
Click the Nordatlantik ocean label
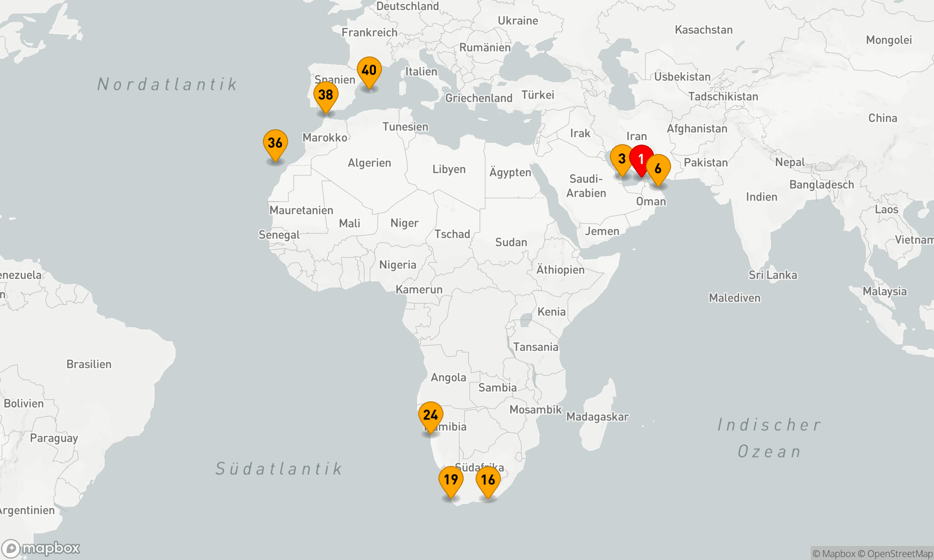tap(167, 84)
